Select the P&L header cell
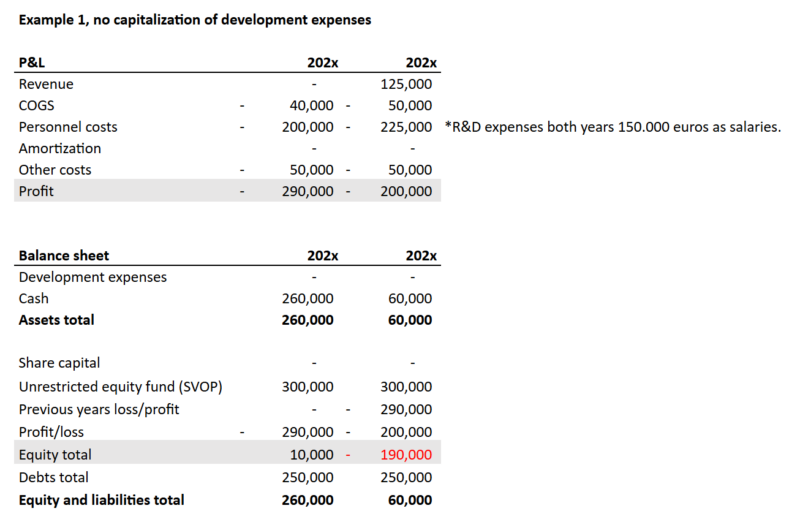 (33, 63)
